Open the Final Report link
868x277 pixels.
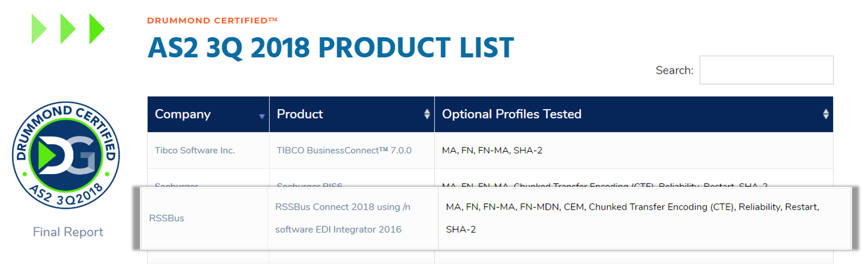(68, 232)
